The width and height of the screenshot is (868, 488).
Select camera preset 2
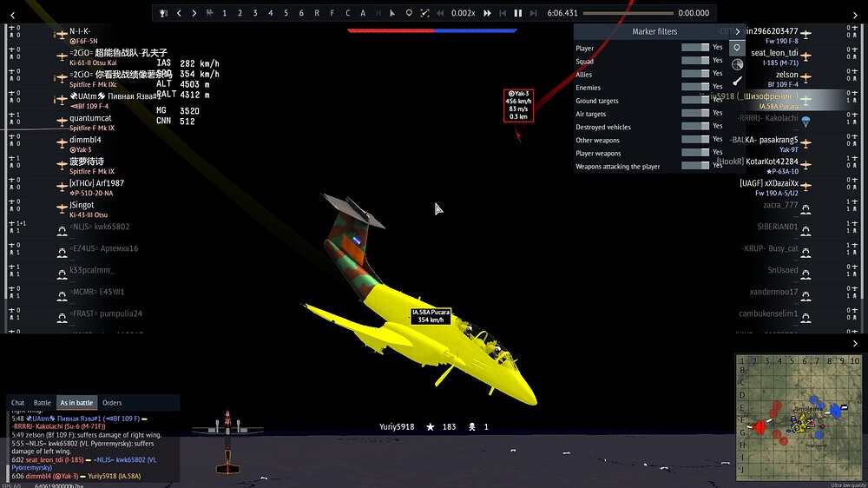pos(240,13)
